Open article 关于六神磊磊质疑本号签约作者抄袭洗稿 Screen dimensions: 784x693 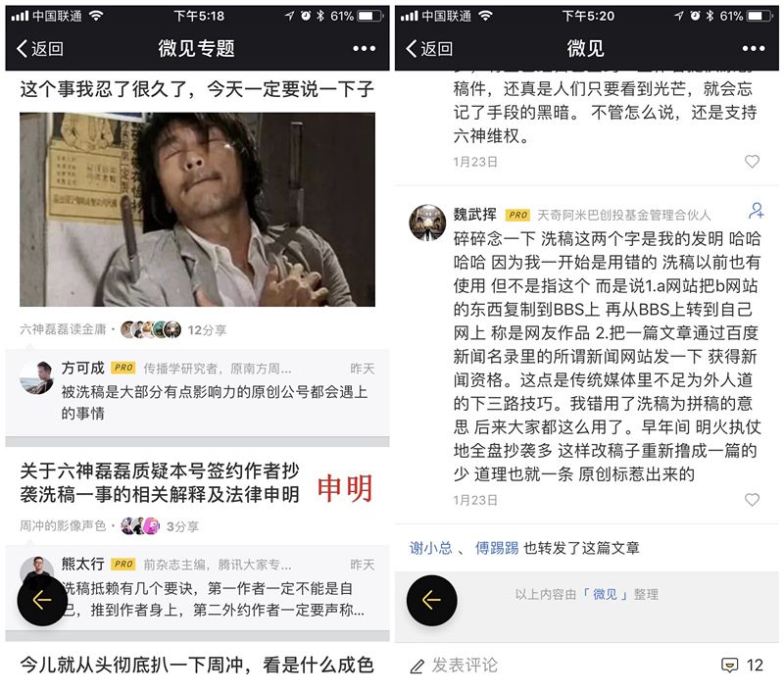pyautogui.click(x=160, y=482)
